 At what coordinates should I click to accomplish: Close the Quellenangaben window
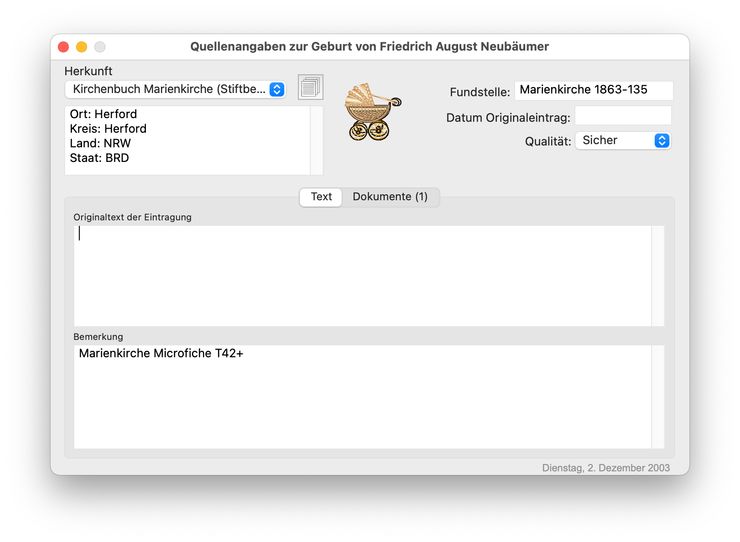click(x=64, y=47)
